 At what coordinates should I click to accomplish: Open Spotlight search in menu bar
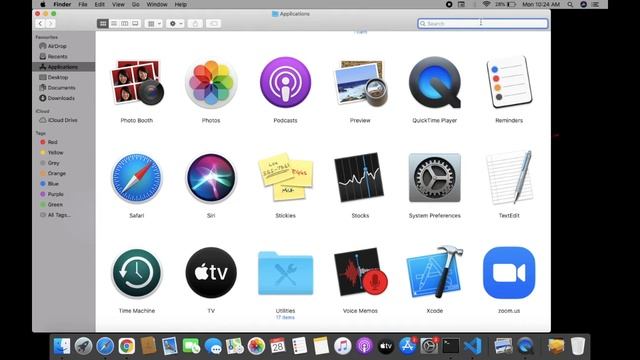click(570, 4)
